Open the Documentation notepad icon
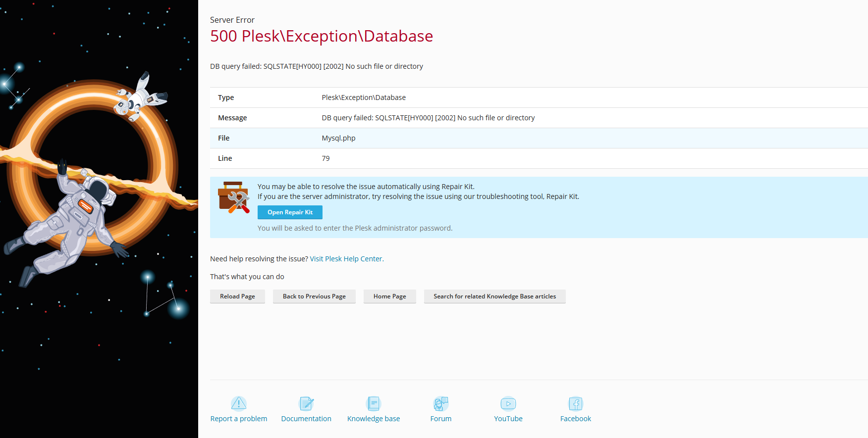Screen dimensions: 868x438 306,404
